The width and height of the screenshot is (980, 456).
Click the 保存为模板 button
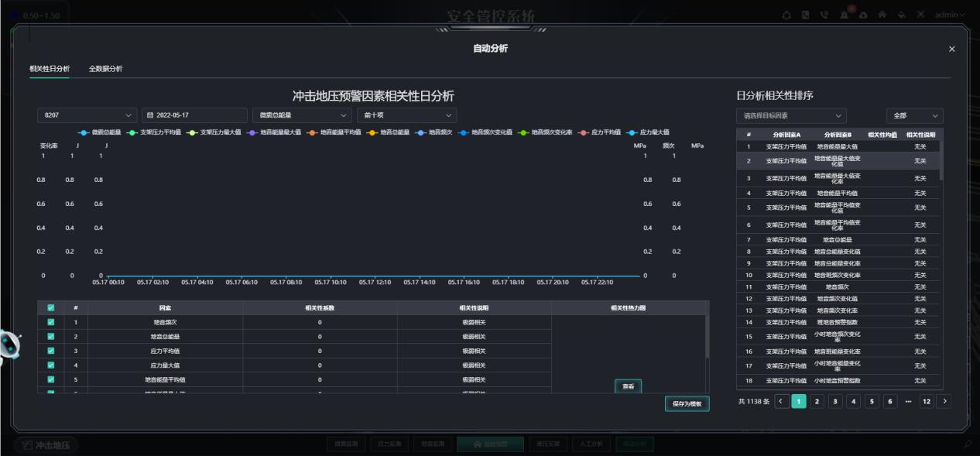click(687, 404)
